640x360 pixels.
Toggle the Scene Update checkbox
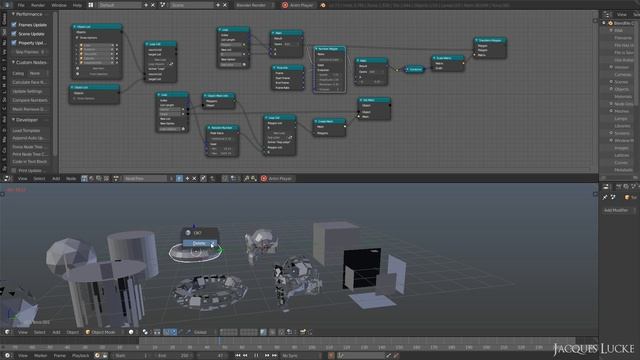[14, 34]
